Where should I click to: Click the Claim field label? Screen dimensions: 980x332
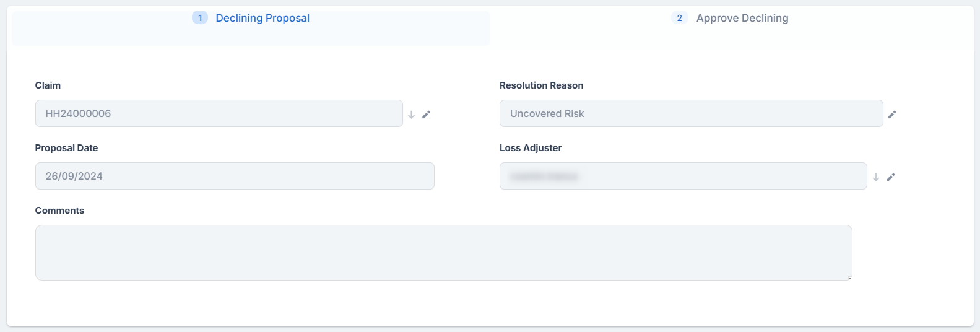click(48, 85)
